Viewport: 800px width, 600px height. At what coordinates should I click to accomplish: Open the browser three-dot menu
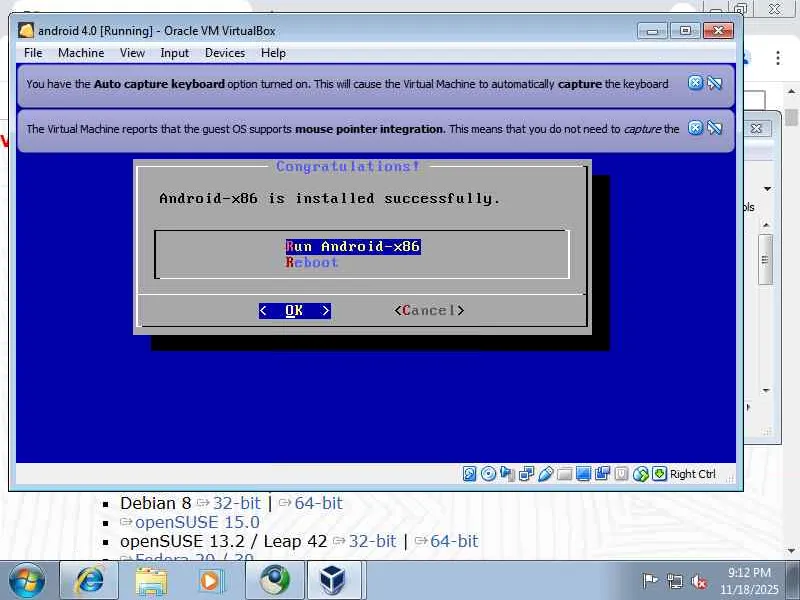pyautogui.click(x=778, y=58)
